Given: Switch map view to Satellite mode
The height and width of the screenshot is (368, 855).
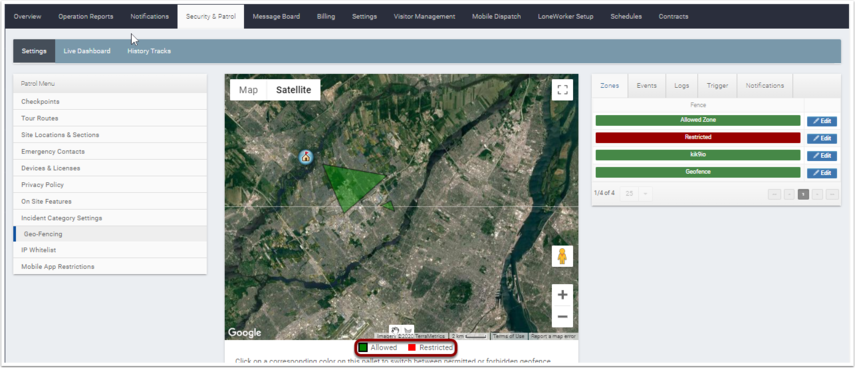Looking at the screenshot, I should click(293, 90).
